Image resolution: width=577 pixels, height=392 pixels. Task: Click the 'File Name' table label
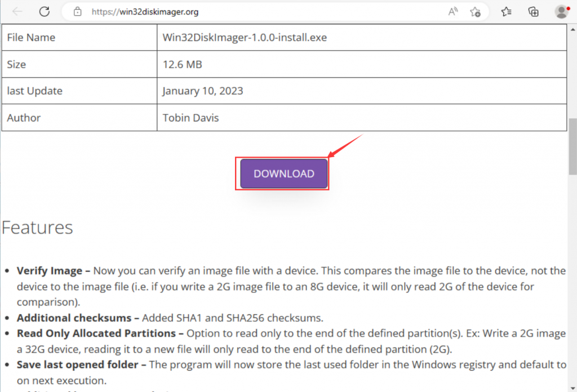click(31, 38)
